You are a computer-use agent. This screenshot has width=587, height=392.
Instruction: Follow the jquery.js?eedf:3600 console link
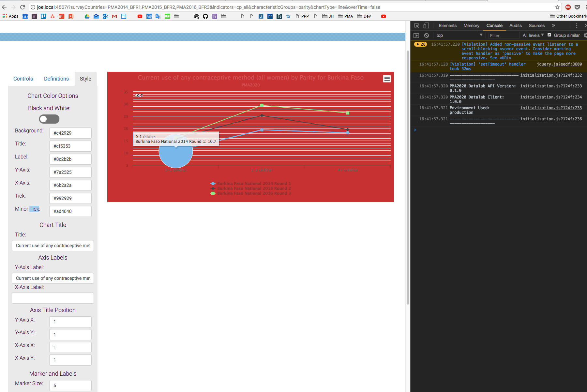coord(559,64)
